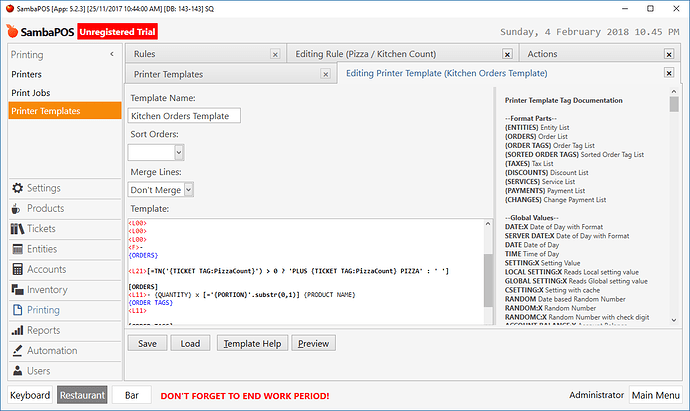Open the Sort Orders dropdown

(x=179, y=153)
